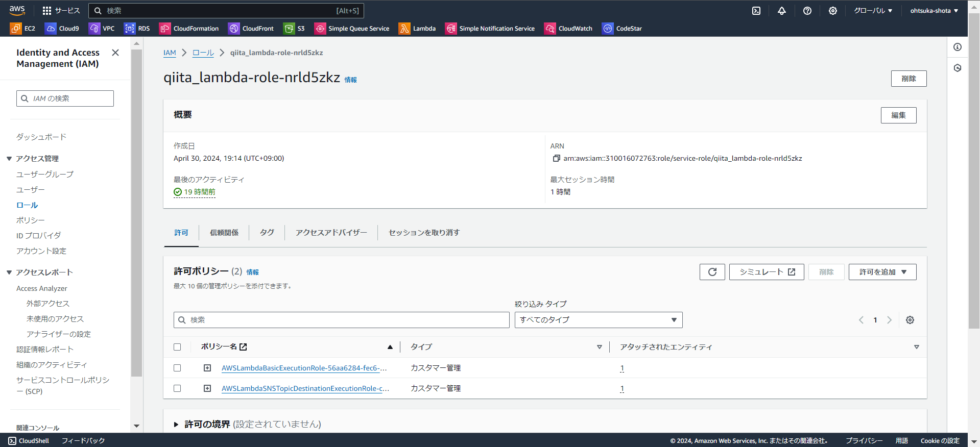Refresh the permissions policy list
Image resolution: width=980 pixels, height=447 pixels.
pyautogui.click(x=712, y=272)
